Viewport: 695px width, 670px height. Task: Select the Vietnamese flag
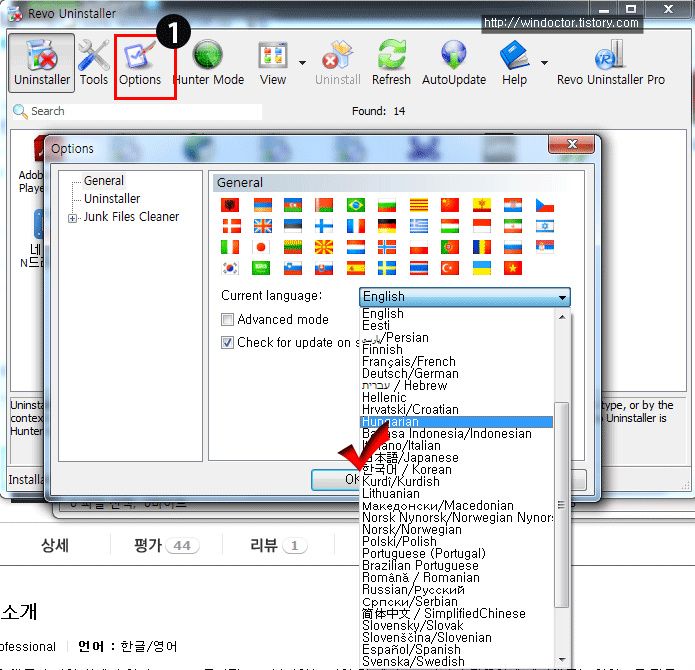(x=513, y=268)
